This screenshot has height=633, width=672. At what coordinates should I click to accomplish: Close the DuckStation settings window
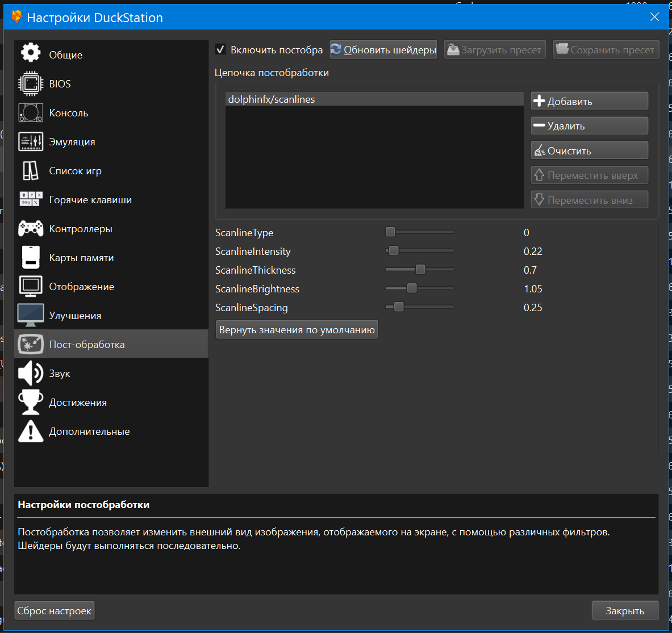654,16
